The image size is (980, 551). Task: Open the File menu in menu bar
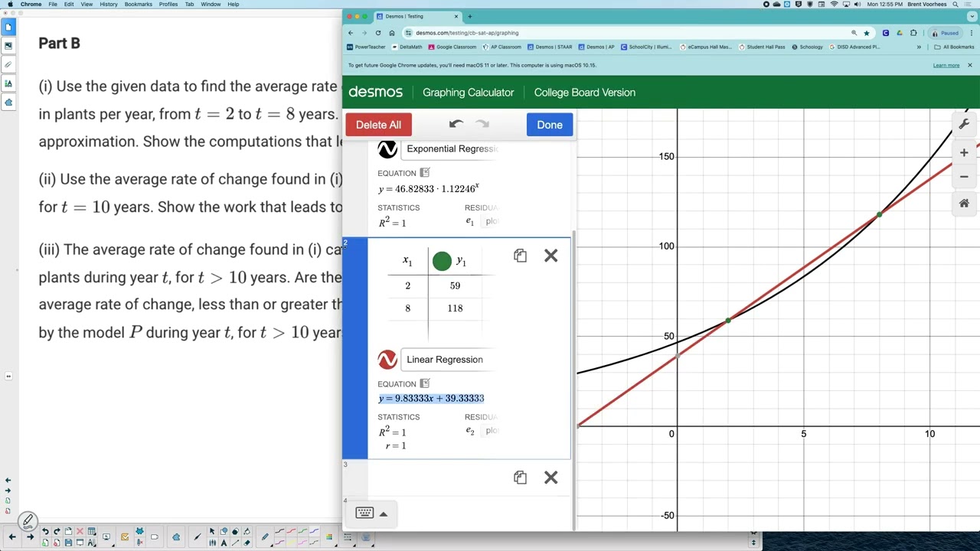point(53,4)
